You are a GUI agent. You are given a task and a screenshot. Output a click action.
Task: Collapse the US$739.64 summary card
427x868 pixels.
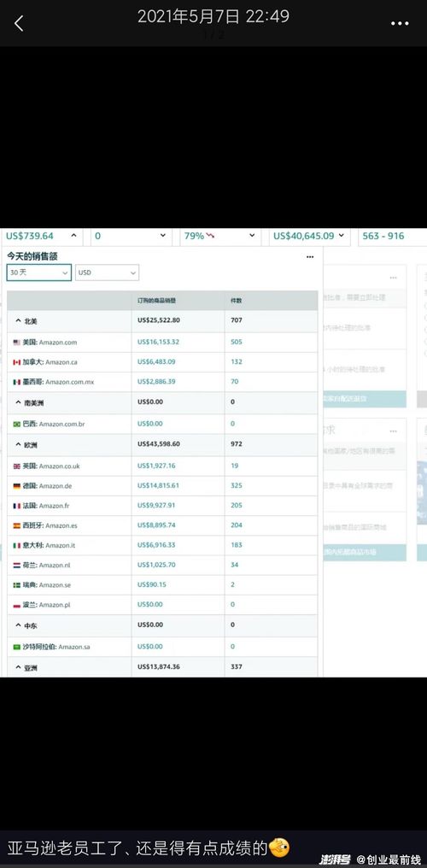73,236
